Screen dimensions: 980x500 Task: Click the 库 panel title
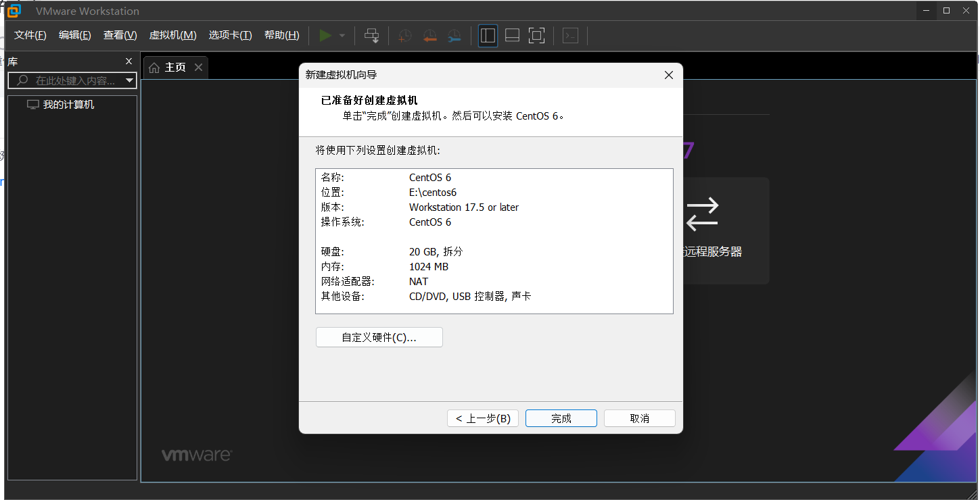coord(13,61)
